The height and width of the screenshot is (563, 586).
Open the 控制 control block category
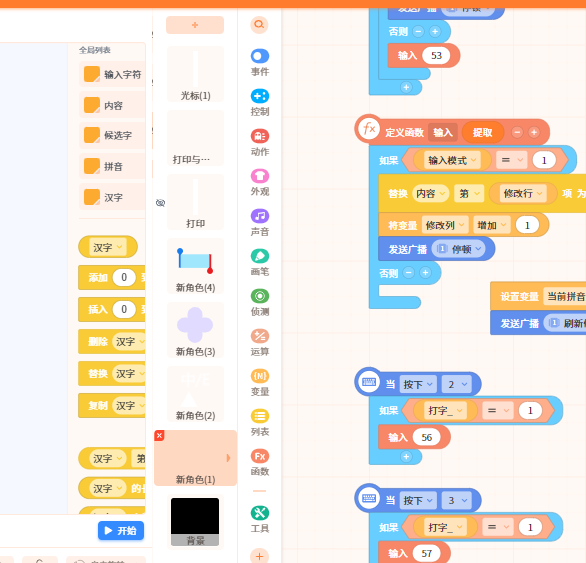(x=260, y=103)
